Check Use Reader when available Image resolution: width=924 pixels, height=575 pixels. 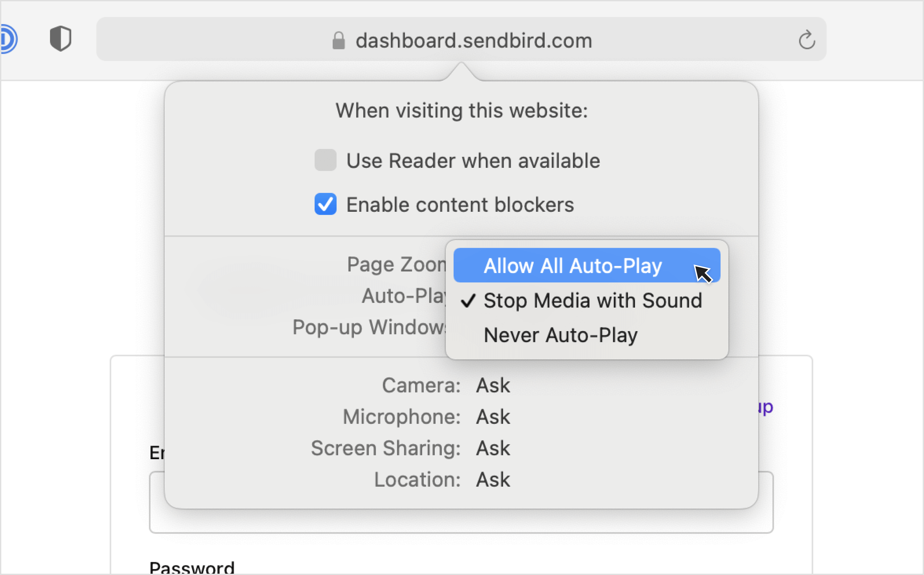tap(325, 160)
